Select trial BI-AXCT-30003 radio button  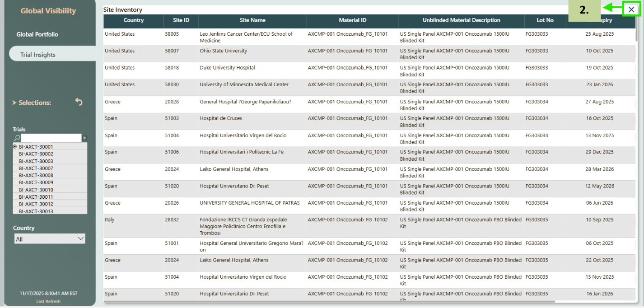pos(15,161)
